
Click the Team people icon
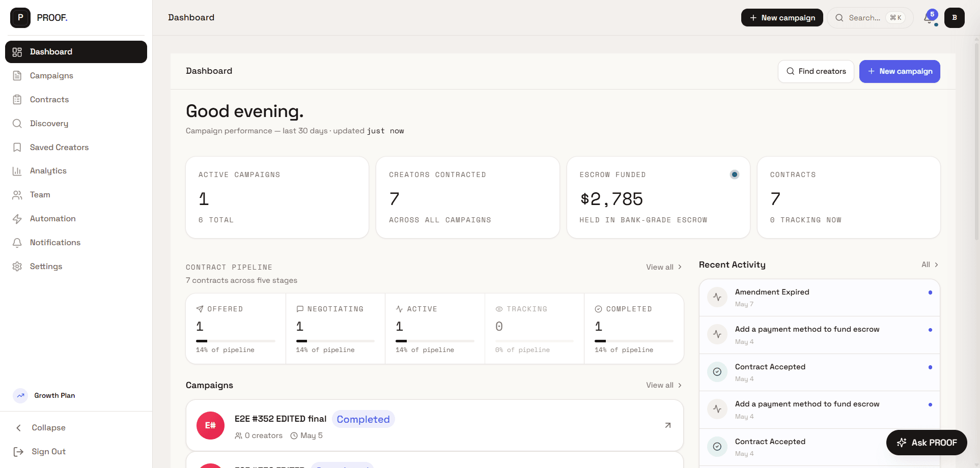17,195
